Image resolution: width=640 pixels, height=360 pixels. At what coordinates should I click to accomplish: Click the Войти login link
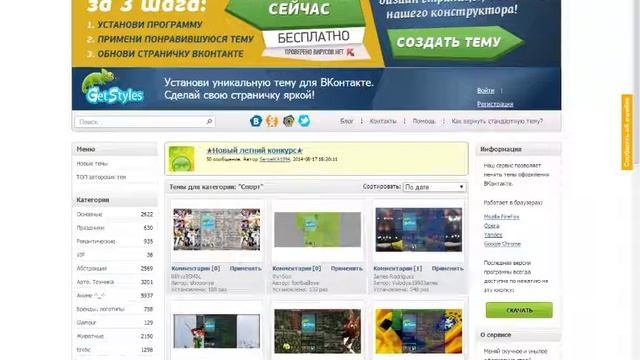coord(485,91)
